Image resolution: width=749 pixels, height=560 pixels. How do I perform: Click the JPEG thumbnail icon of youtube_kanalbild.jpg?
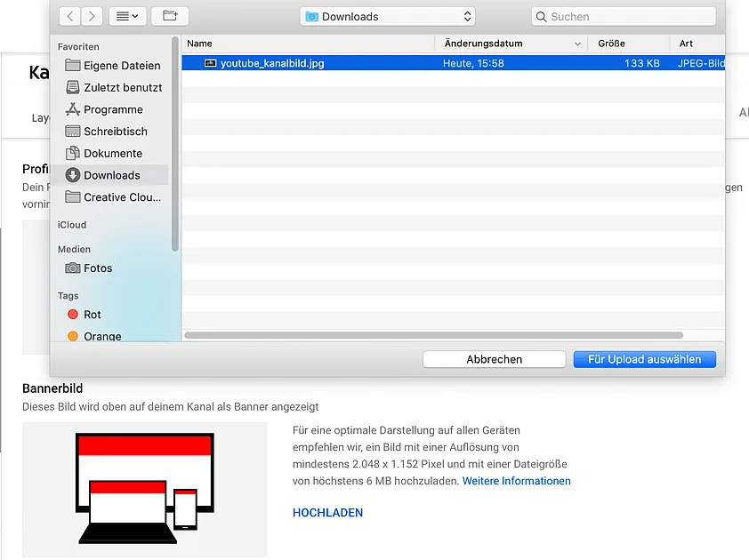pyautogui.click(x=211, y=63)
